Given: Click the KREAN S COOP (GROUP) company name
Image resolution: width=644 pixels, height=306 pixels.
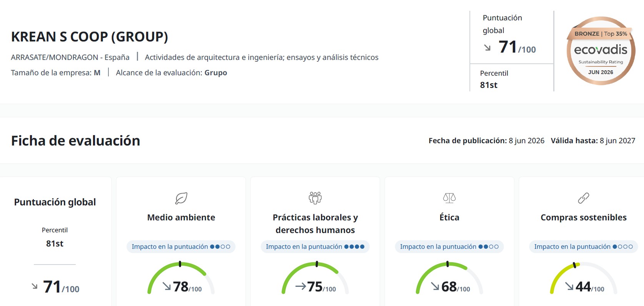Looking at the screenshot, I should pyautogui.click(x=90, y=37).
